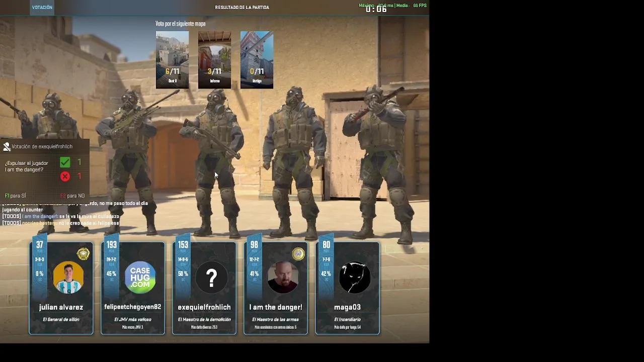This screenshot has height=362, width=644.
Task: Click the chat line from 'I am the danger!'
Action: pyautogui.click(x=61, y=217)
